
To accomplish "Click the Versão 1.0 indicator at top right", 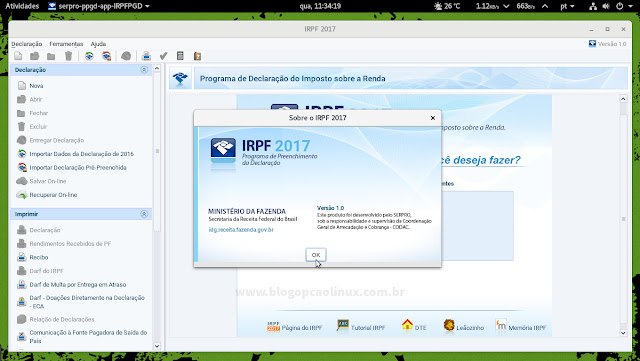I will pyautogui.click(x=607, y=44).
